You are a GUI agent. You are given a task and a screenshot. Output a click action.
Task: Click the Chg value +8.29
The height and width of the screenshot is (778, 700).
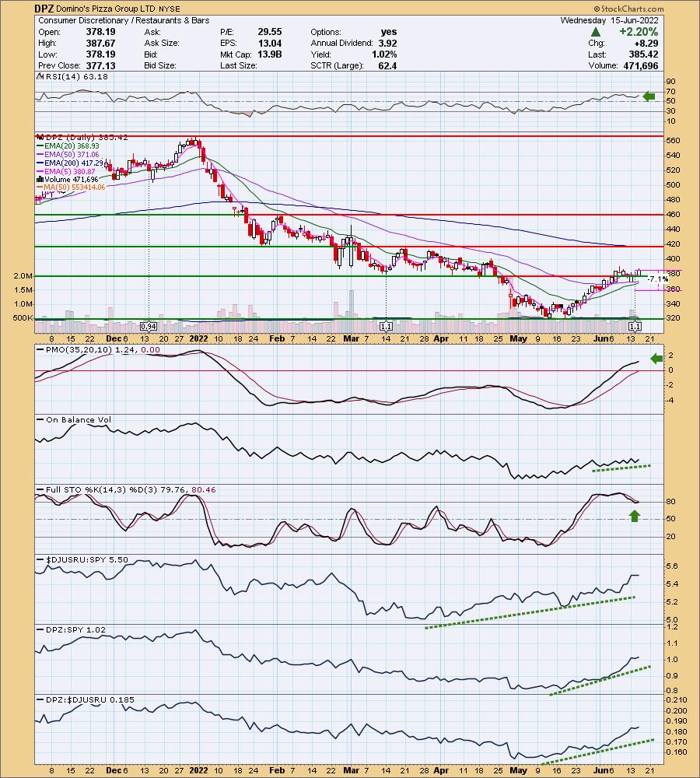pyautogui.click(x=646, y=43)
